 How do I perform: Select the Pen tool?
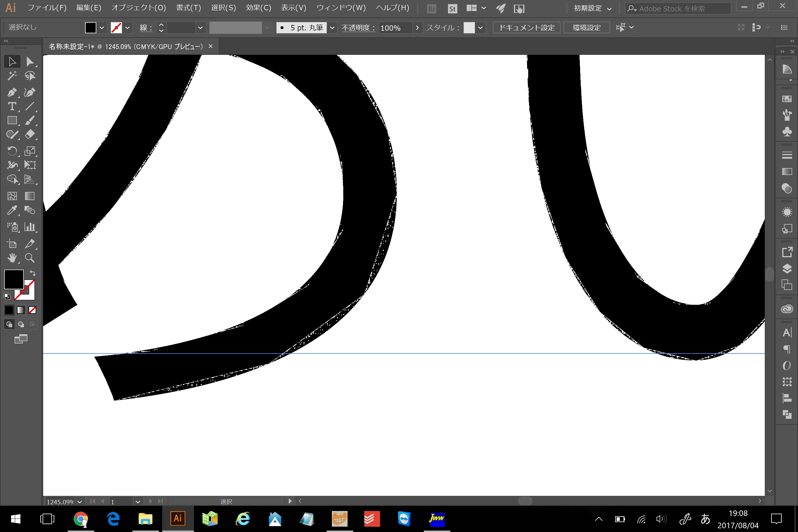12,92
